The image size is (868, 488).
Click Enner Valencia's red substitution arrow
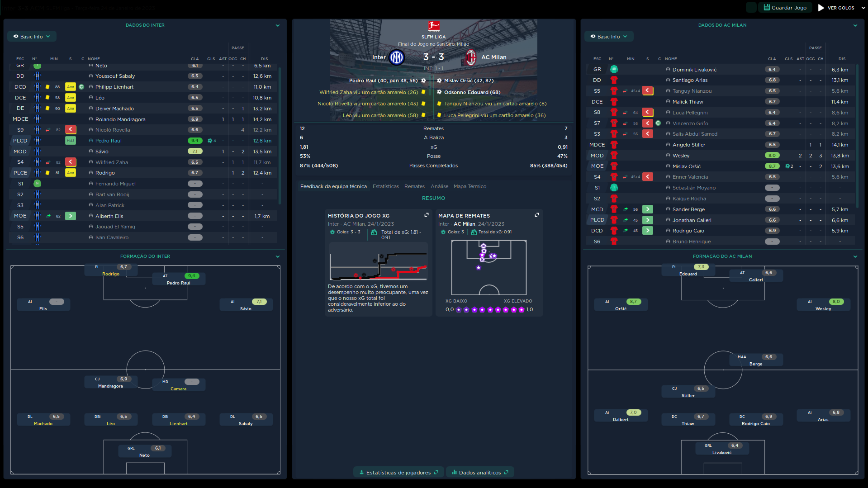coord(648,177)
